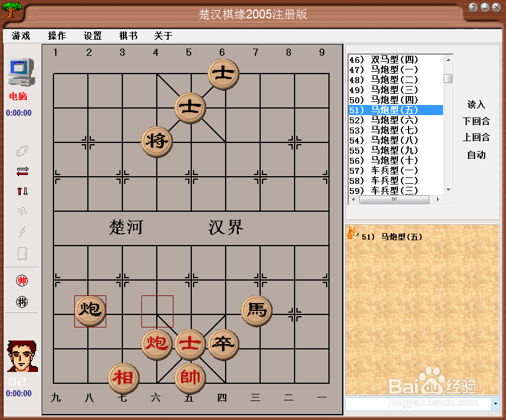Viewport: 506px width, 420px height.
Task: Click the minimize button in title bar
Action: click(x=485, y=7)
